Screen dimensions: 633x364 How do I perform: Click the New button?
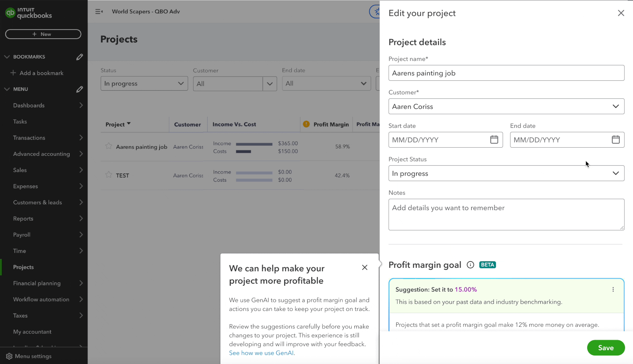click(x=43, y=34)
